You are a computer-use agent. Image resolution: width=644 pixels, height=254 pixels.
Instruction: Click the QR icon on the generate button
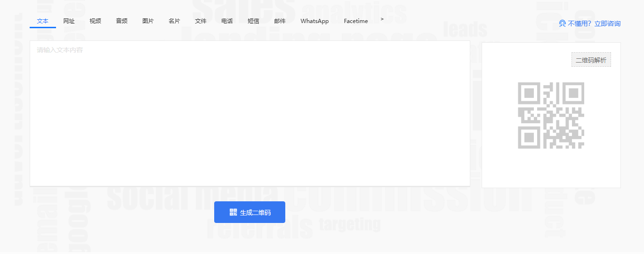(233, 212)
